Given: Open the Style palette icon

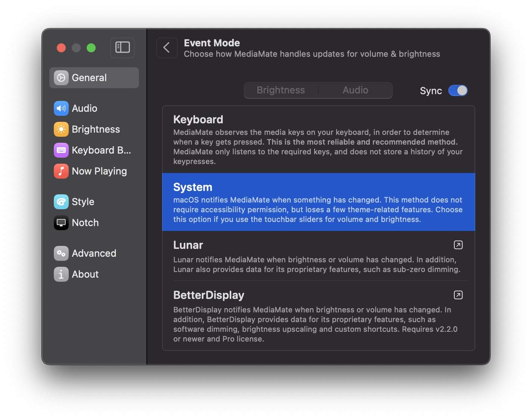Looking at the screenshot, I should point(61,202).
